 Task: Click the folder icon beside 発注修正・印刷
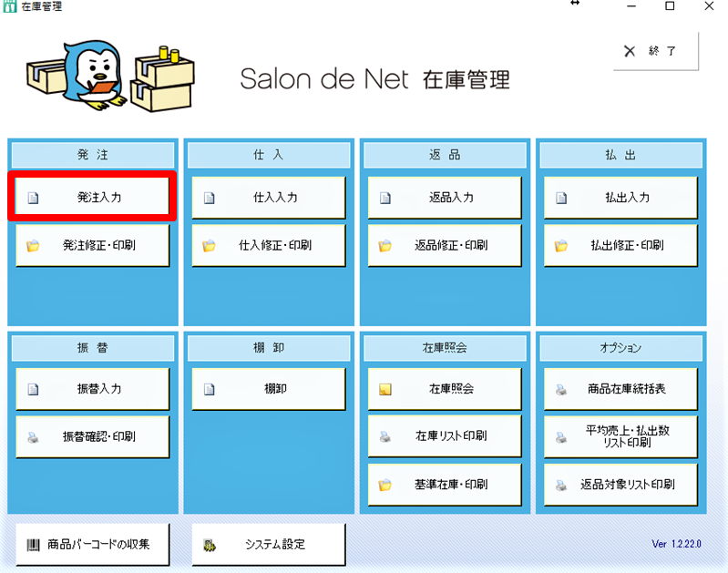33,245
